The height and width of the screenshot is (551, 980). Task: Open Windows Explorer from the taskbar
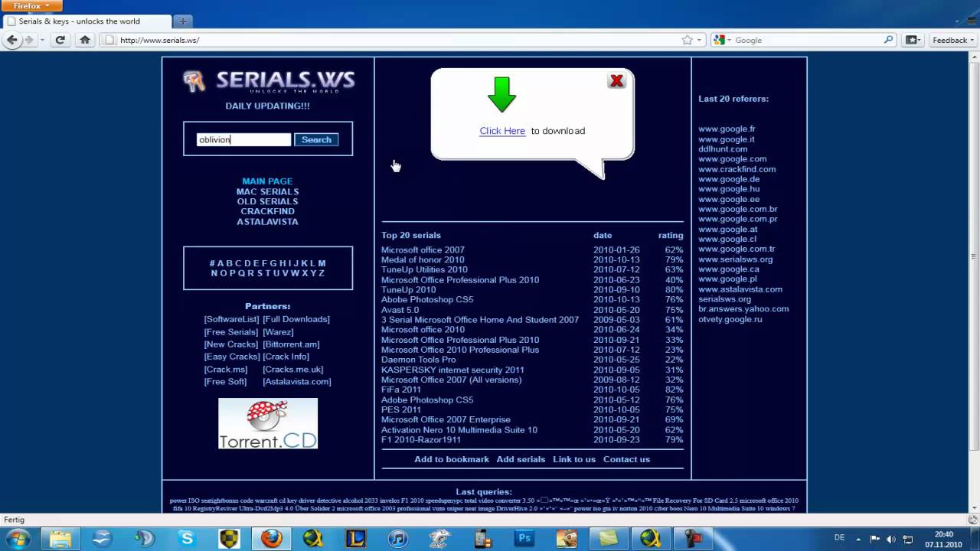(60, 539)
